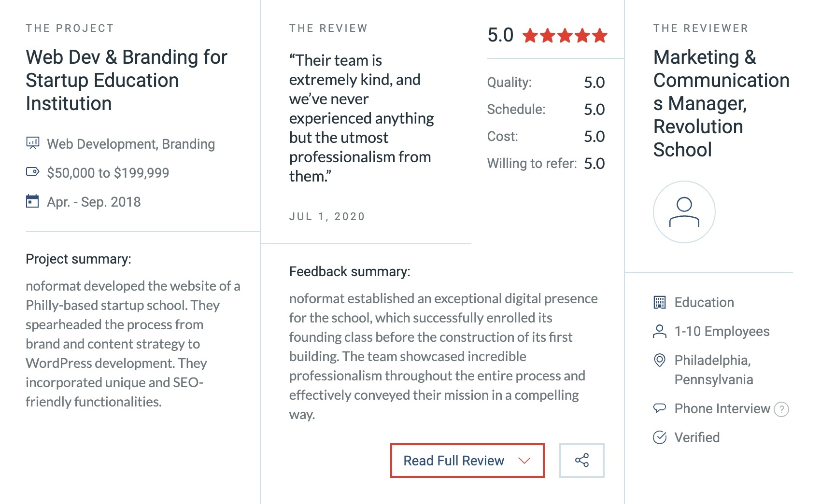Click the location pin icon

pos(659,360)
